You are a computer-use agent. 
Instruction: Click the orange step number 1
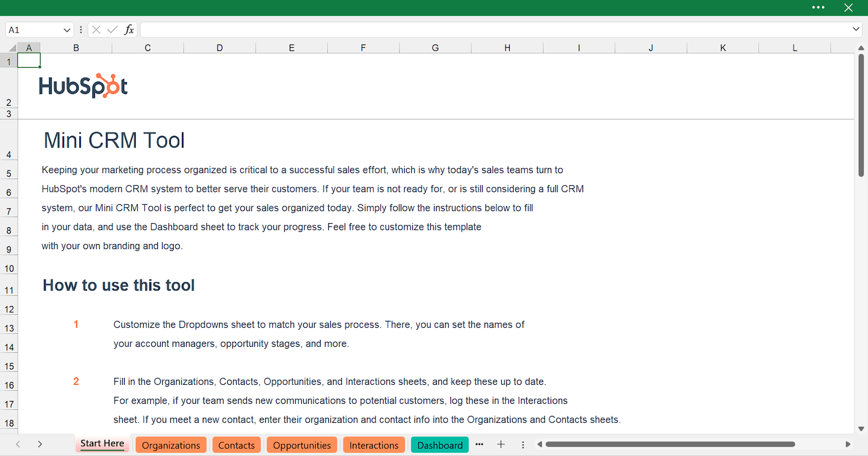tap(76, 325)
